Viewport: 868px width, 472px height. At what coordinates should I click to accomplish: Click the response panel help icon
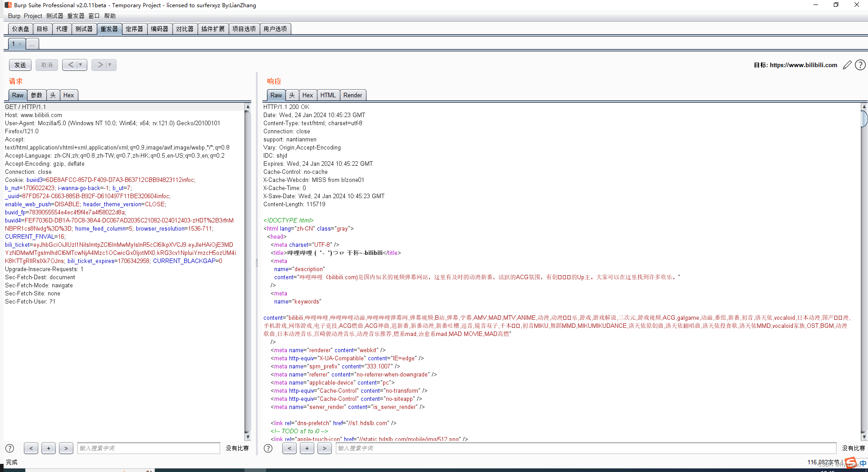(268, 448)
